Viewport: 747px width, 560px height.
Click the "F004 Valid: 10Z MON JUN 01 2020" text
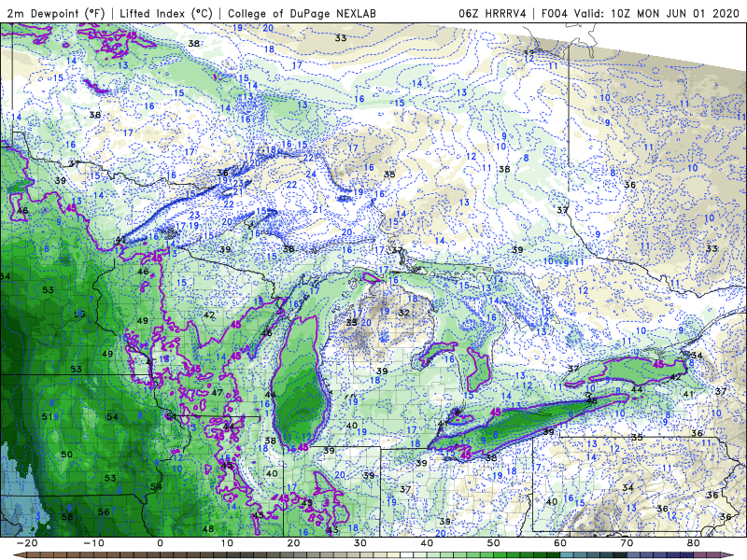pyautogui.click(x=641, y=13)
